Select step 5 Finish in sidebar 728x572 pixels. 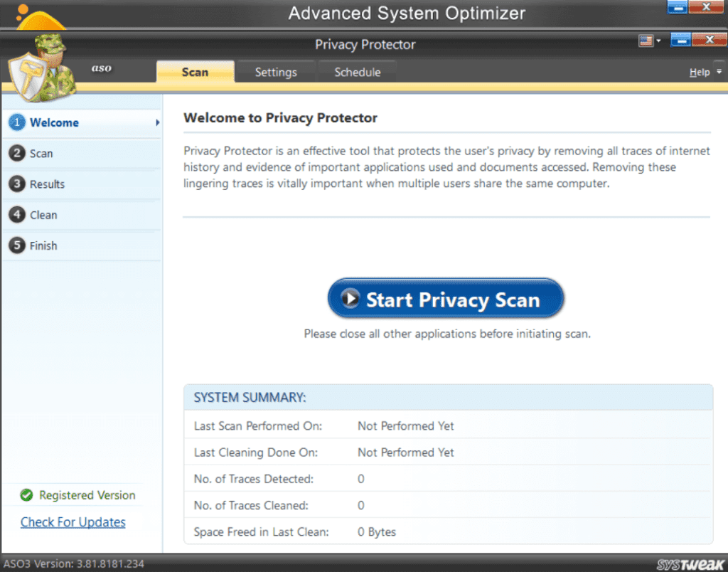click(x=82, y=245)
